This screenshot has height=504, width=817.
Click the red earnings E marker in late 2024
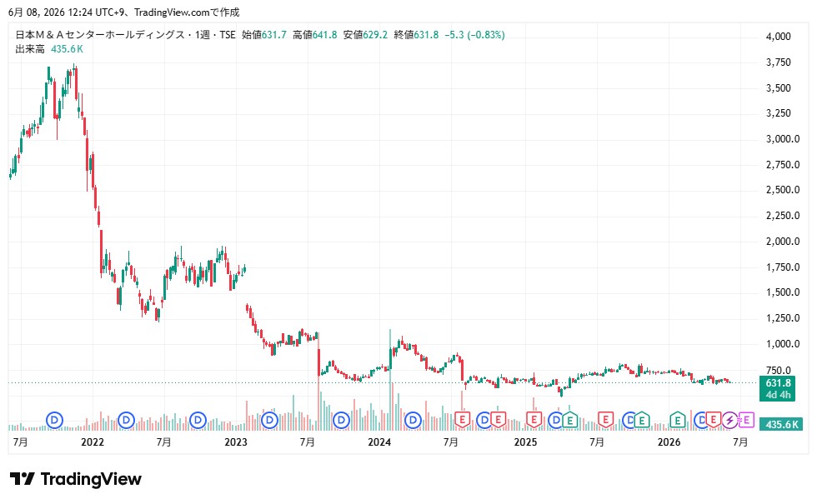tap(499, 420)
